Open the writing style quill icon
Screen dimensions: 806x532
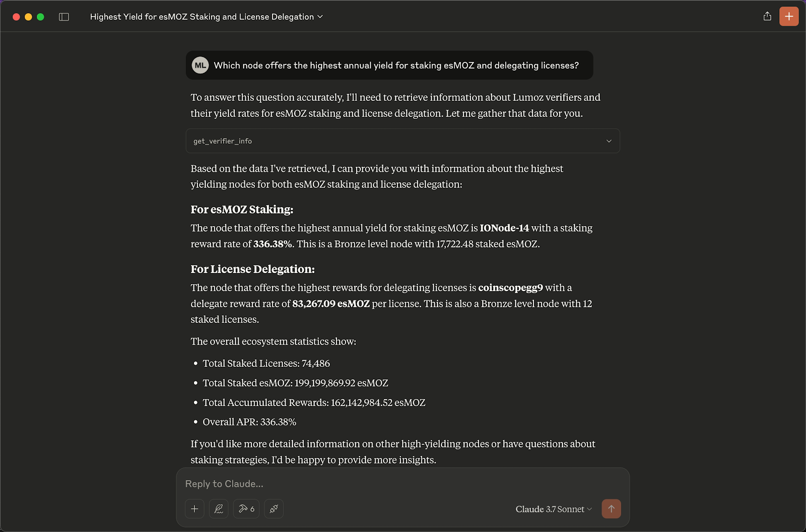click(x=219, y=509)
